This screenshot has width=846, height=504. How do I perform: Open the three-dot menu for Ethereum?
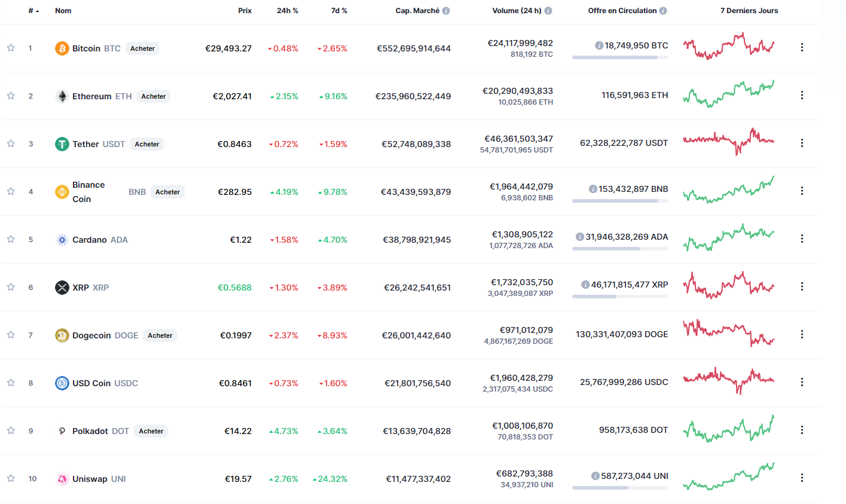[802, 95]
